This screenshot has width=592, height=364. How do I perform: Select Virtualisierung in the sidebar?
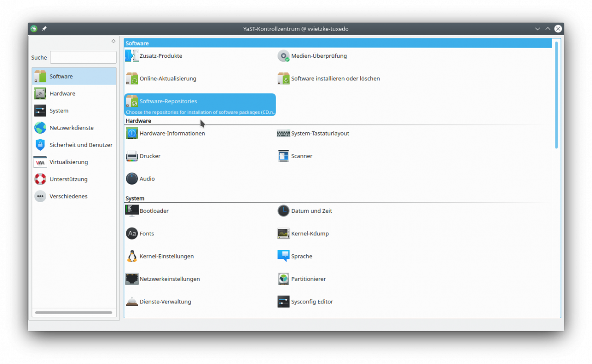tap(74, 162)
